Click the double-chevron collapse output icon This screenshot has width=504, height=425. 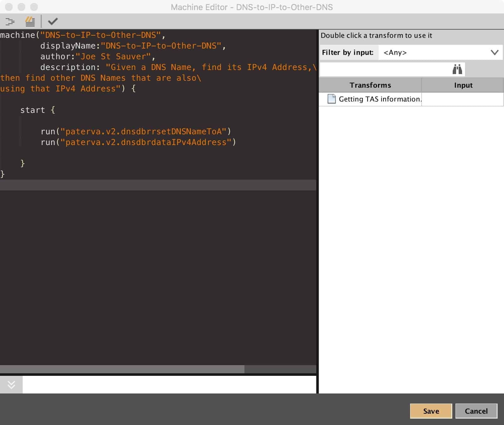pyautogui.click(x=11, y=385)
